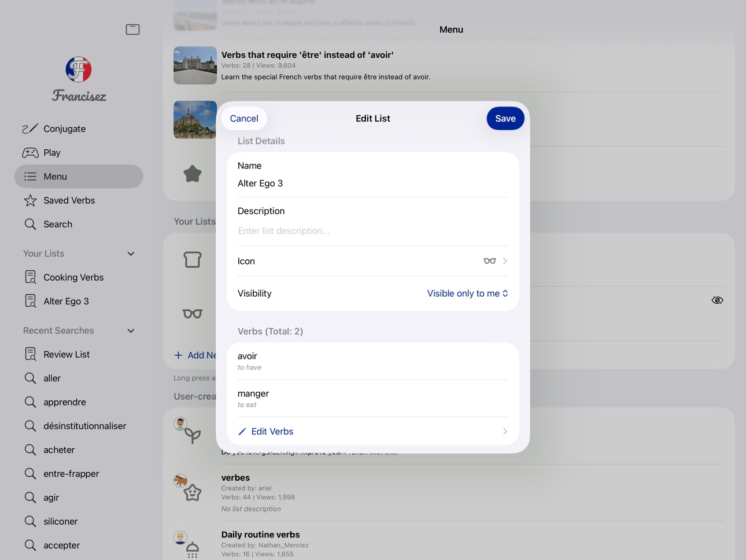The image size is (746, 560).
Task: Select the verb 'manger' in the list
Action: (x=373, y=399)
